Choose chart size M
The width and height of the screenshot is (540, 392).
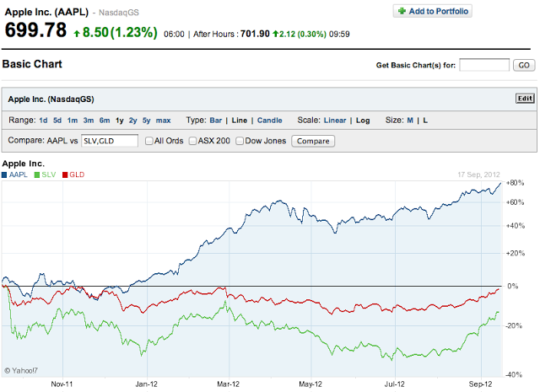click(410, 121)
